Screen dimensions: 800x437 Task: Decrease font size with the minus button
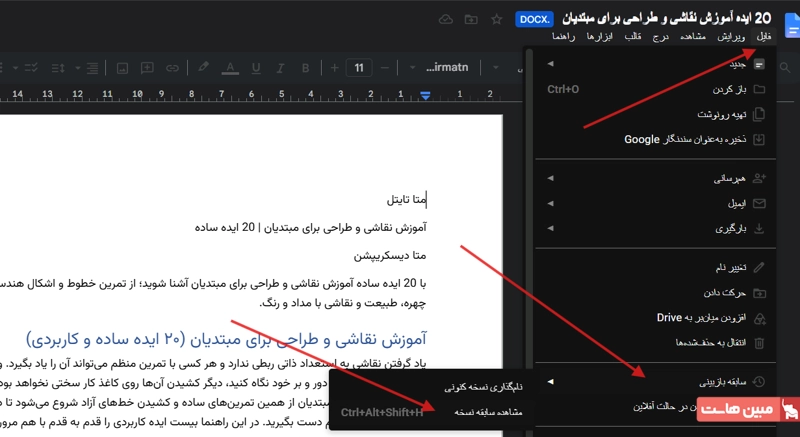[385, 68]
